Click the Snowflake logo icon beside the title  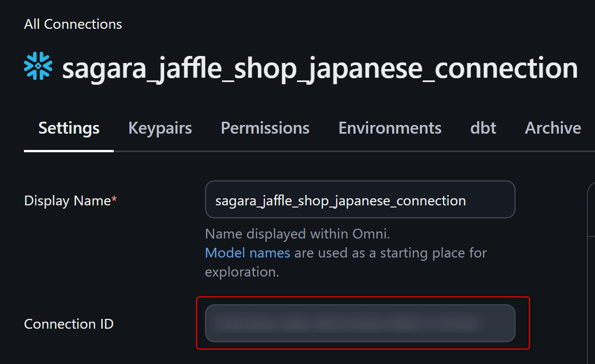38,67
